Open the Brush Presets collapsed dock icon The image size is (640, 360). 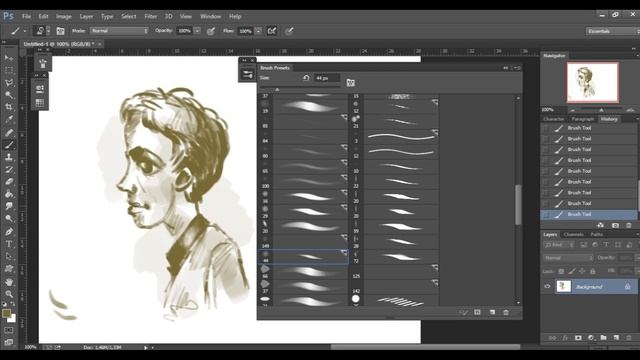(x=247, y=74)
